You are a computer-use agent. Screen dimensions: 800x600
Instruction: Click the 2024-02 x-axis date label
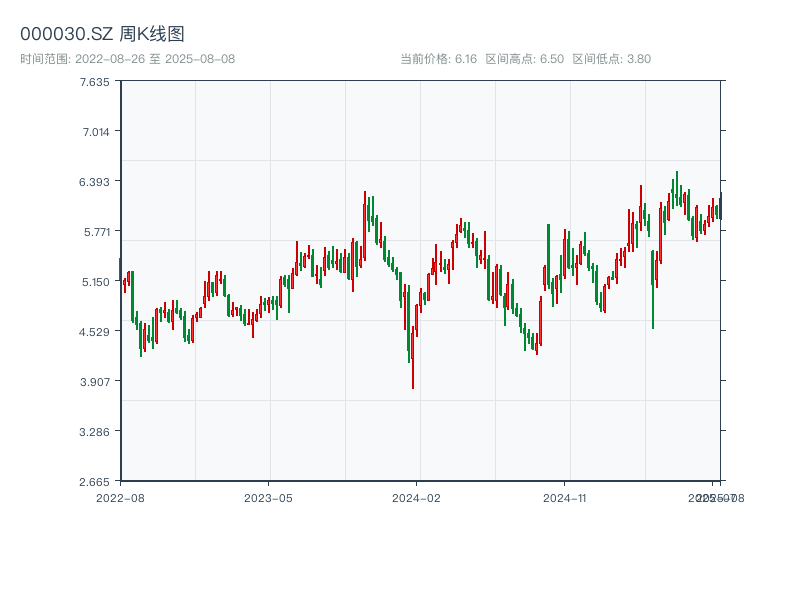tap(416, 497)
